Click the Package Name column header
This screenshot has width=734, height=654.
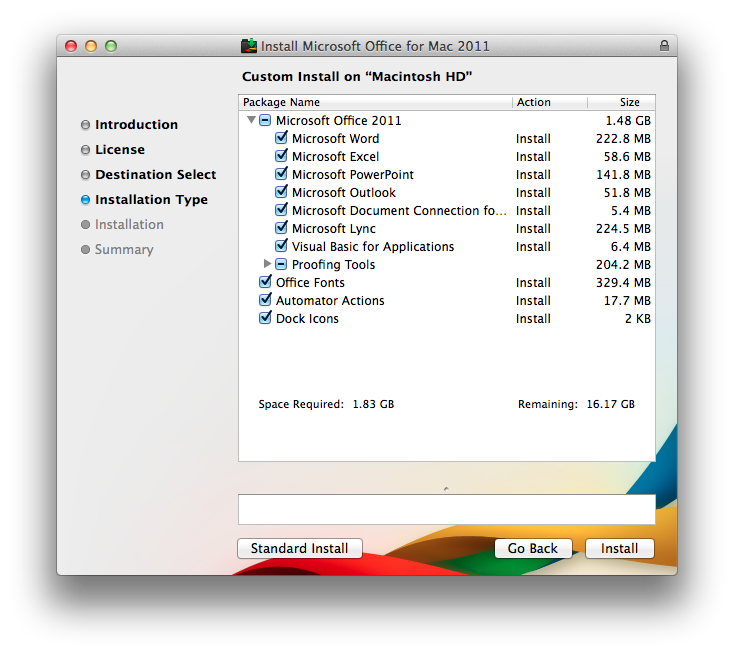[375, 102]
